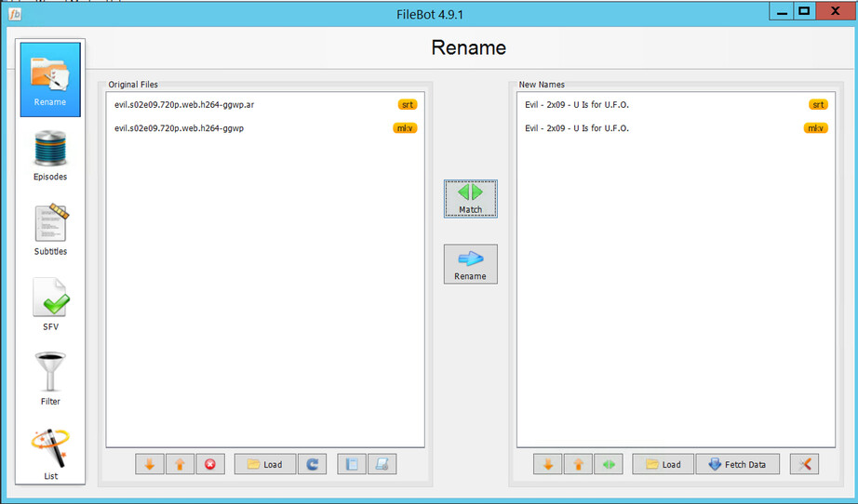Move new name down with arrow
858x504 pixels.
pos(548,465)
